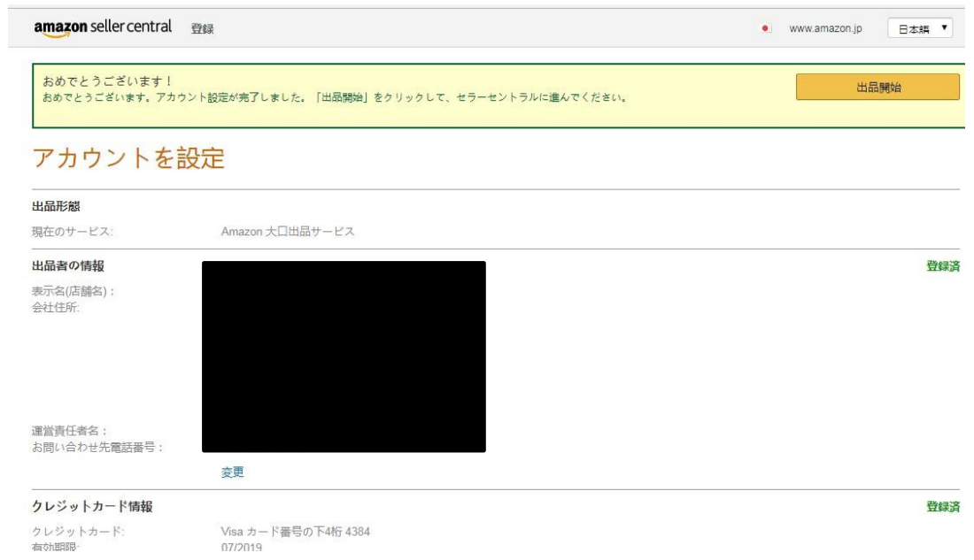The image size is (974, 560).
Task: Click 登録済 status beside クレジットカード情報
Action: [943, 507]
